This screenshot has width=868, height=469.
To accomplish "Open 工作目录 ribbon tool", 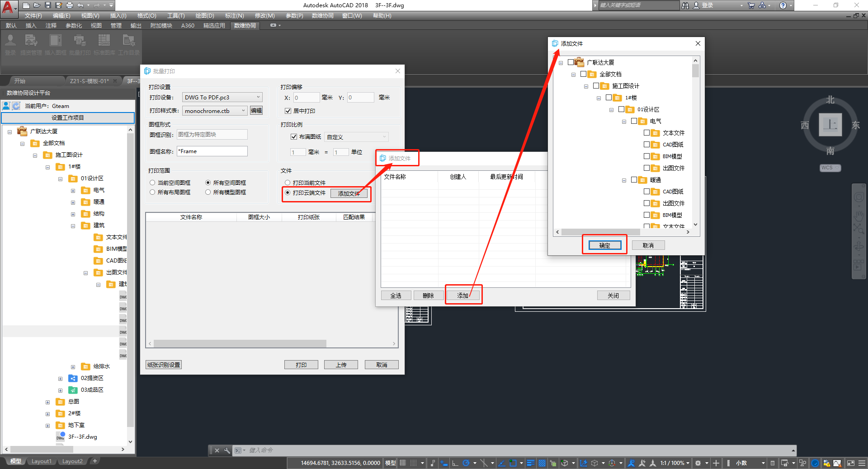I will [x=129, y=44].
